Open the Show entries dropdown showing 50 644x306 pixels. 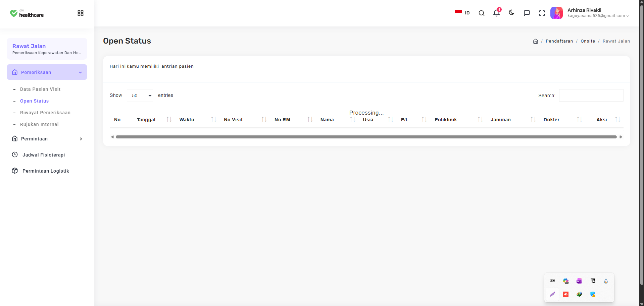(140, 96)
